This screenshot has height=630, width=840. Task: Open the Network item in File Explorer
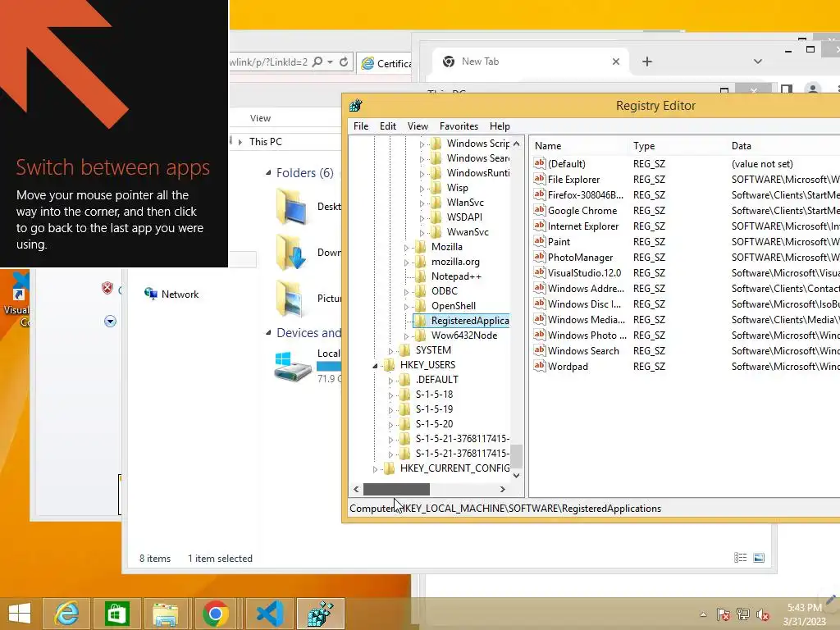pyautogui.click(x=171, y=294)
